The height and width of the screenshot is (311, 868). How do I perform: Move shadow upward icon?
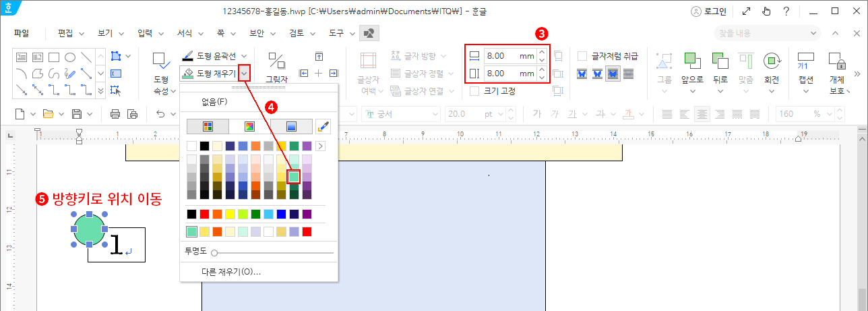(319, 56)
